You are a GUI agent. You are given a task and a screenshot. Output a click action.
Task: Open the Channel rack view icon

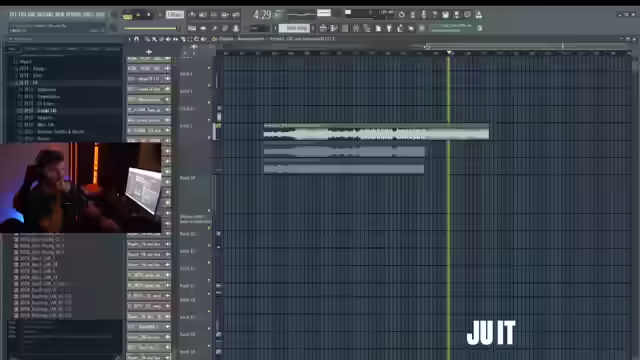click(x=345, y=28)
